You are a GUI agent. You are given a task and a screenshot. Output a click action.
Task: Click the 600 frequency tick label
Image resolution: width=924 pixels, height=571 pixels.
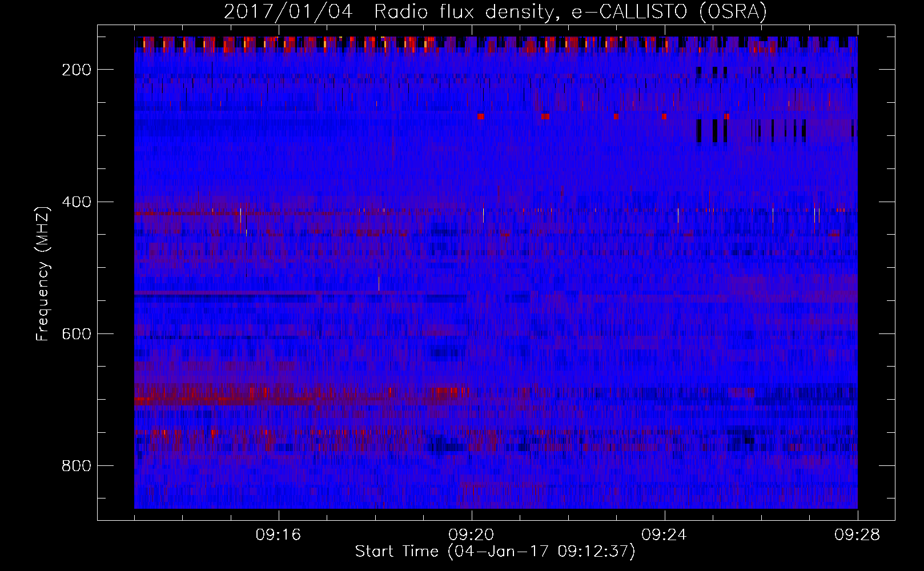[77, 334]
